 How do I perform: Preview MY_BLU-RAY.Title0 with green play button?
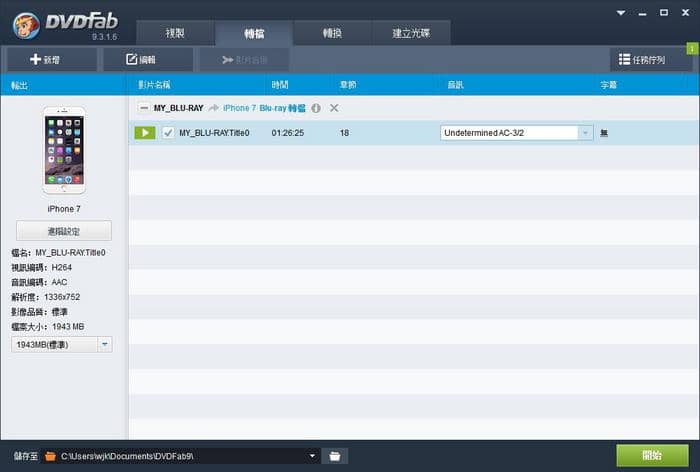[x=145, y=133]
